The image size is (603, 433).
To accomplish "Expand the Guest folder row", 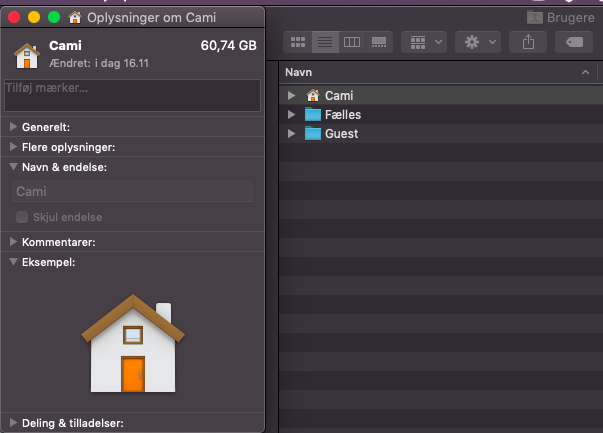I will [x=292, y=133].
